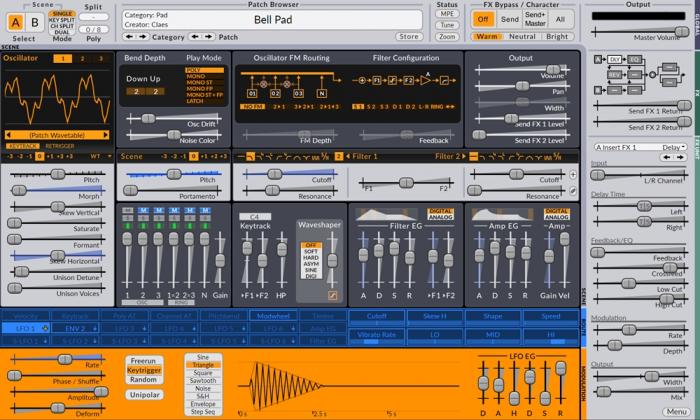Toggle the LFO Unipolar button
Screen dimensions: 700x420
tap(145, 395)
